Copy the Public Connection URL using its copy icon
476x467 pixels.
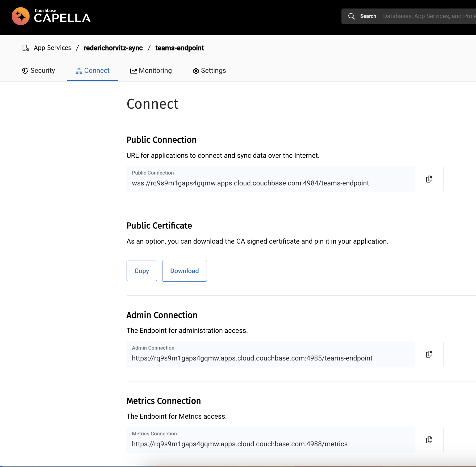pyautogui.click(x=429, y=179)
